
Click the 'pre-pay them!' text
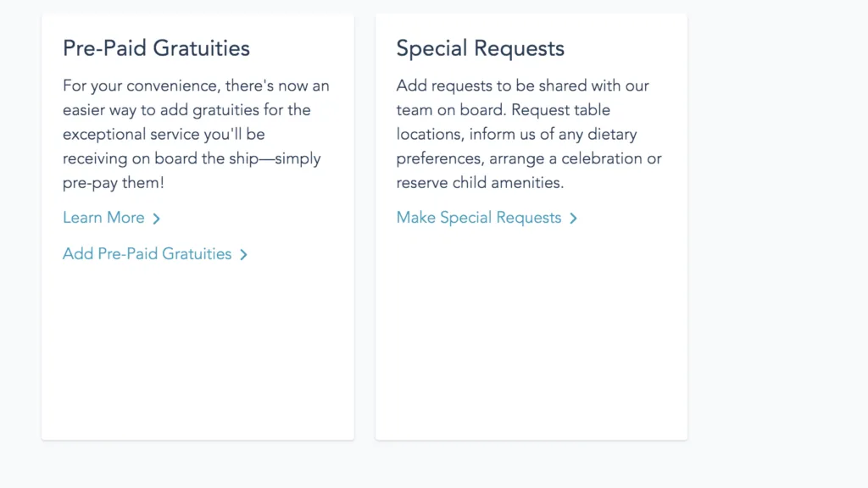point(113,183)
